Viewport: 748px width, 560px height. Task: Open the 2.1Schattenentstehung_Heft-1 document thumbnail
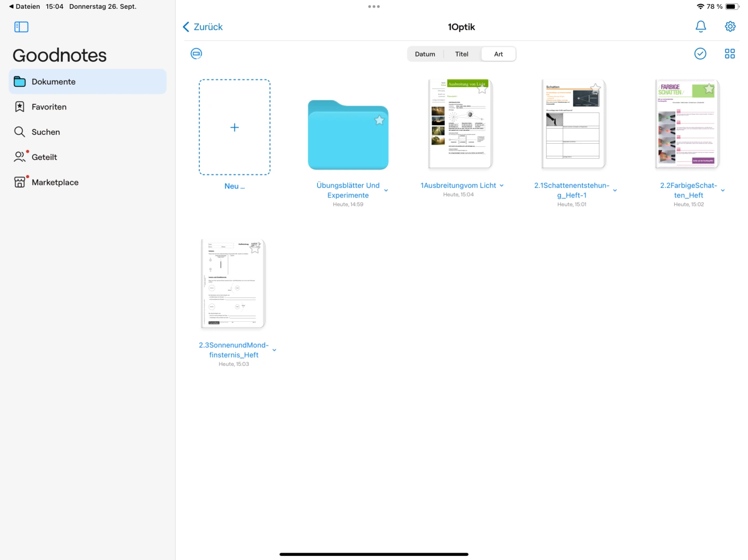coord(573,125)
